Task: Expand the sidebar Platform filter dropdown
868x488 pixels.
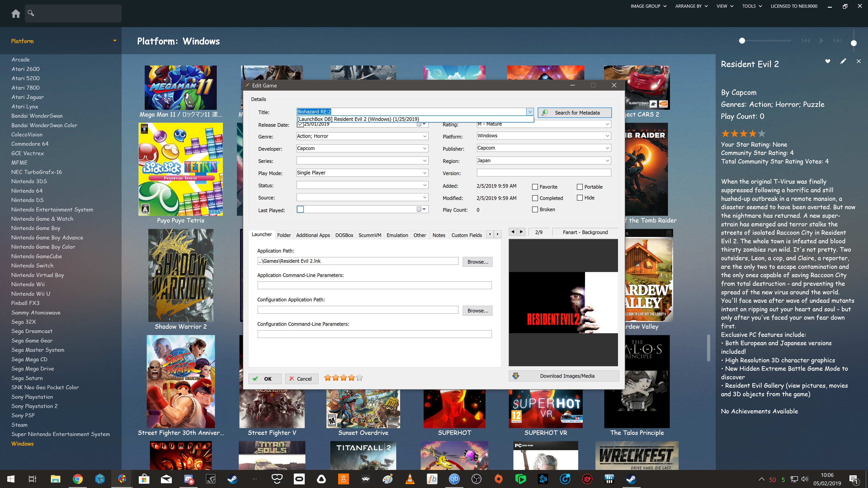Action: click(x=115, y=41)
